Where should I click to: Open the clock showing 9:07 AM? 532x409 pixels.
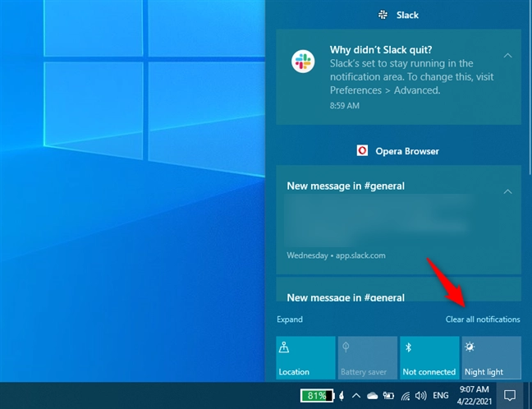coord(475,395)
